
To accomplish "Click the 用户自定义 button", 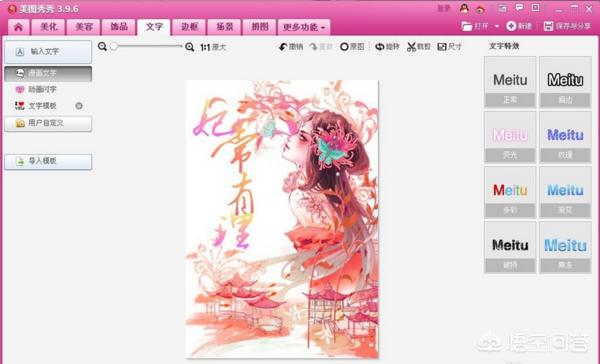I will click(x=48, y=124).
